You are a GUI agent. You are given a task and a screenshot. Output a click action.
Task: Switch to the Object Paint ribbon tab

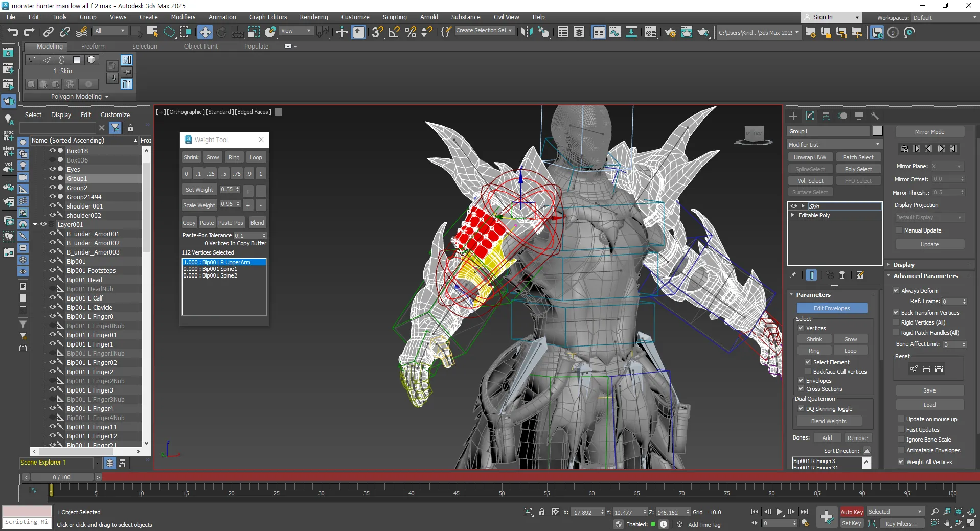click(201, 47)
